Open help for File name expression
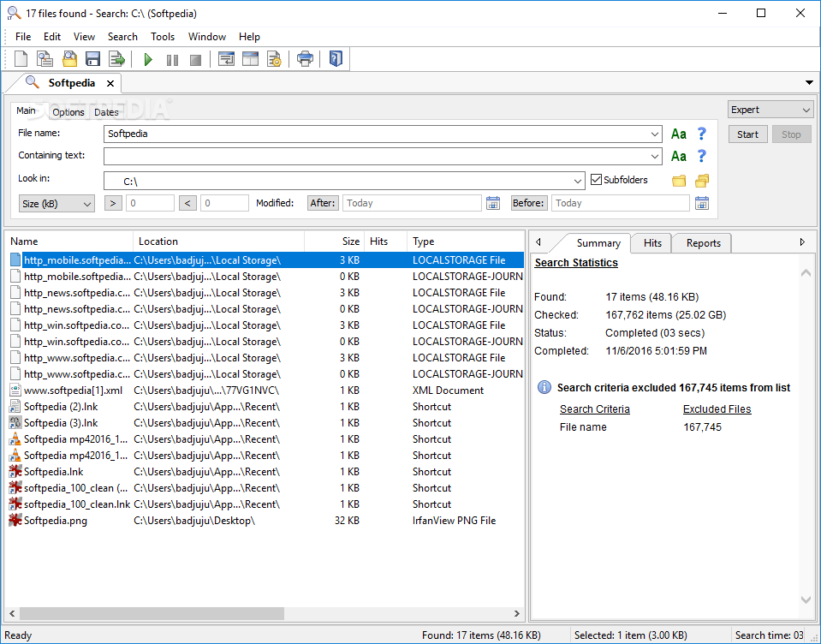Viewport: 821px width, 644px height. [702, 134]
